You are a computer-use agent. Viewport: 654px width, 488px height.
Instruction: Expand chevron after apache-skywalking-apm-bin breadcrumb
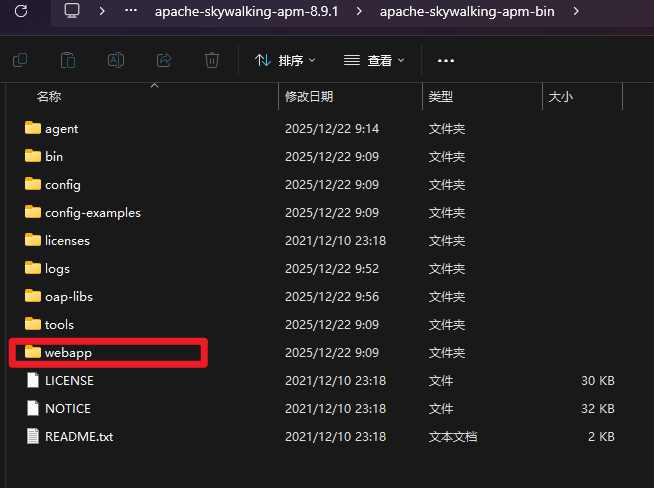pyautogui.click(x=574, y=12)
